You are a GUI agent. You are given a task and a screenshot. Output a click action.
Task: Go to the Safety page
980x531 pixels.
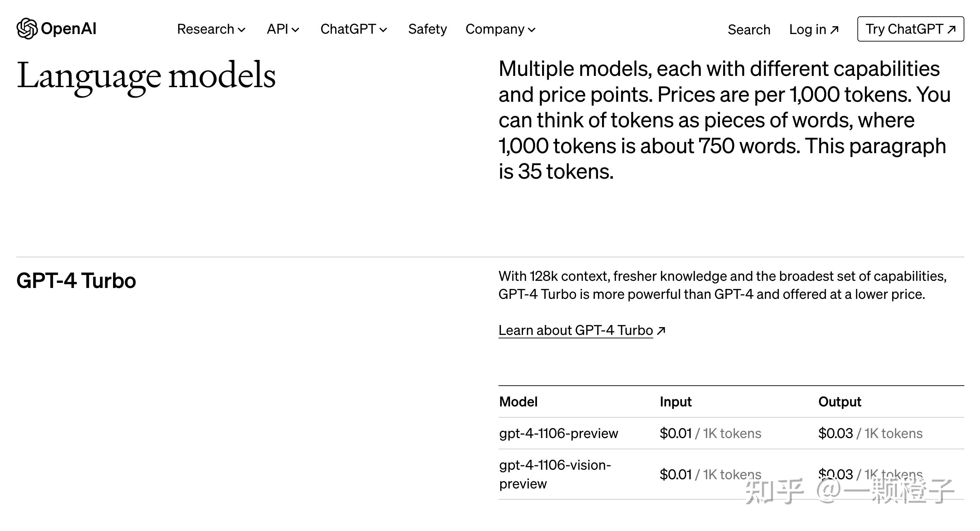click(427, 29)
